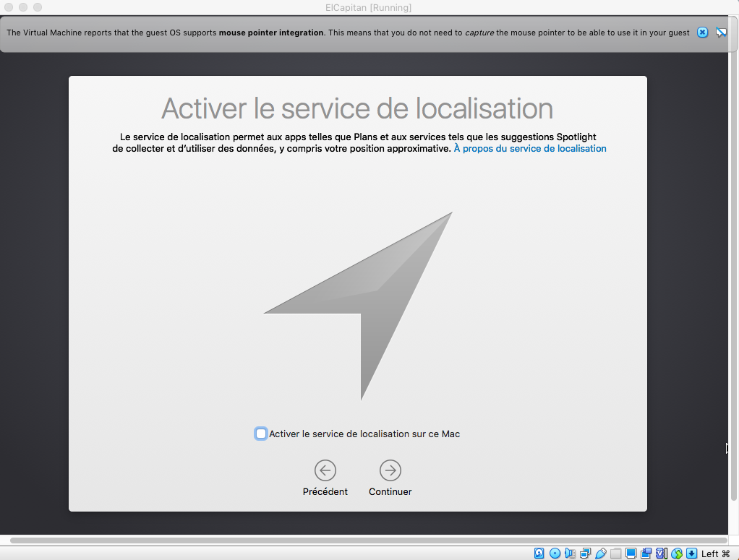This screenshot has width=739, height=560.
Task: Go back with the Précédent arrow button
Action: [325, 470]
